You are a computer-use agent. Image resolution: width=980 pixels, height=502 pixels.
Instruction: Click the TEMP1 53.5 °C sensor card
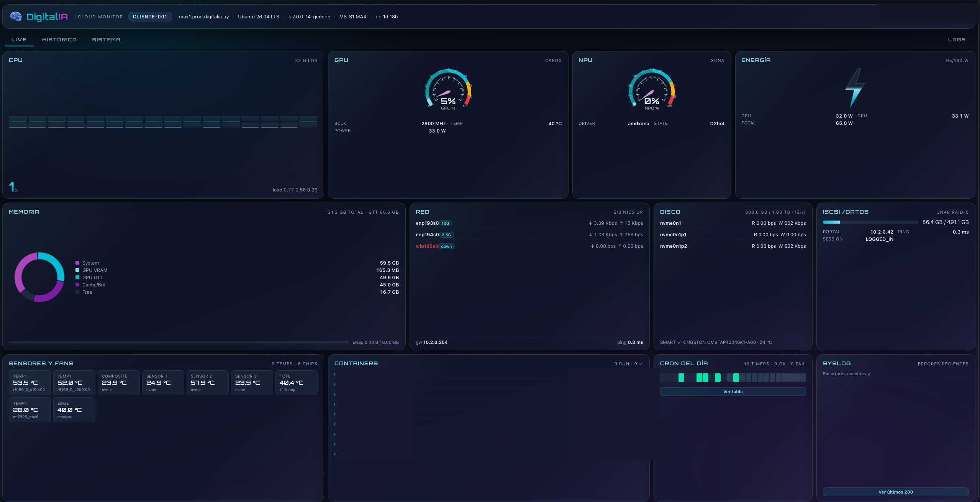click(x=29, y=383)
